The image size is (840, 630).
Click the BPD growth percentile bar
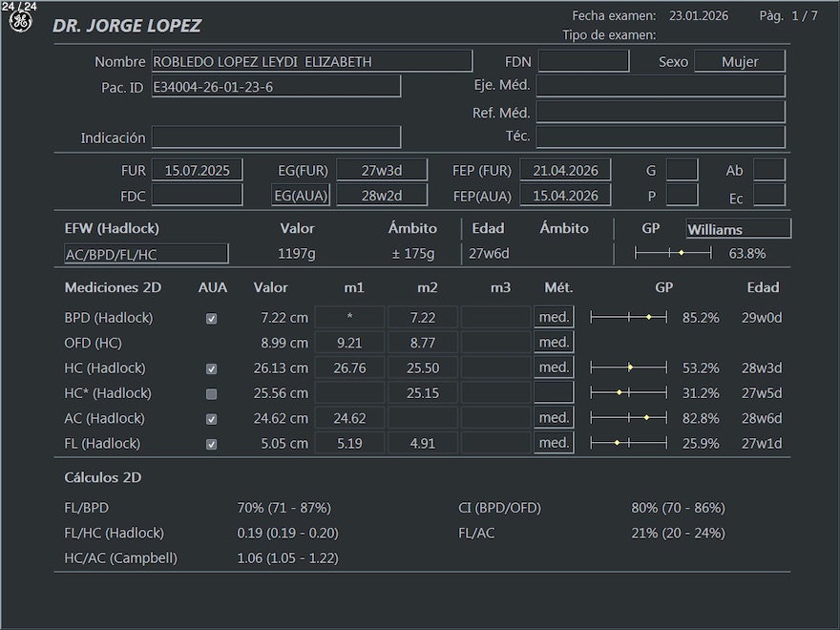[x=628, y=318]
